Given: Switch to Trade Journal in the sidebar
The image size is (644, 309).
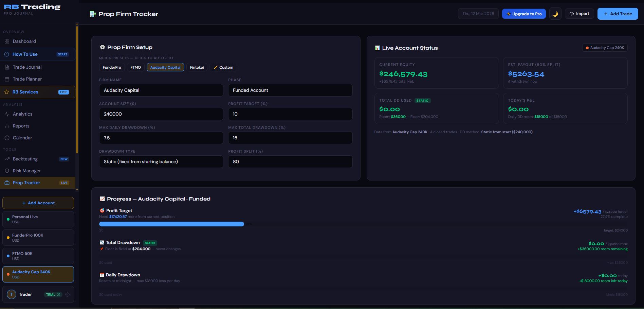Looking at the screenshot, I should coord(26,67).
